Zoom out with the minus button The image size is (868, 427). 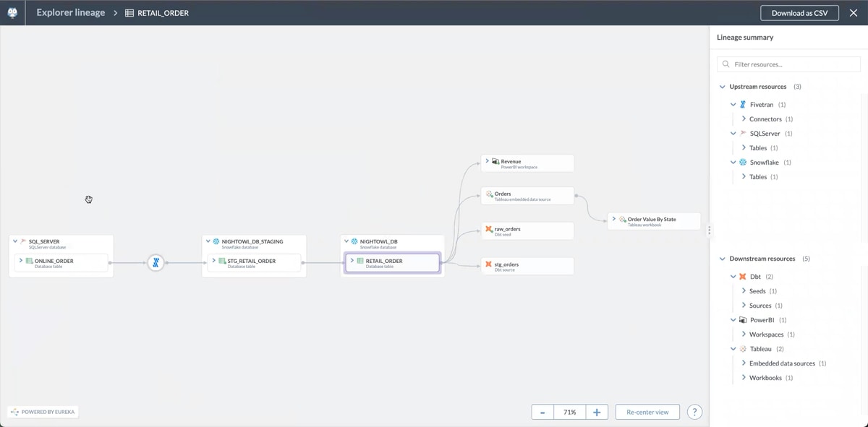pos(542,412)
